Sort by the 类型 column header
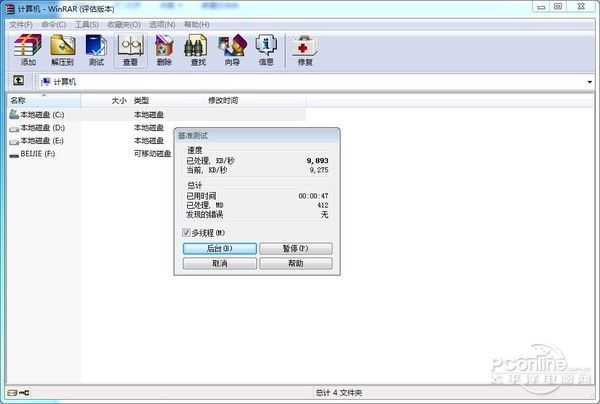This screenshot has width=600, height=404. [167, 101]
